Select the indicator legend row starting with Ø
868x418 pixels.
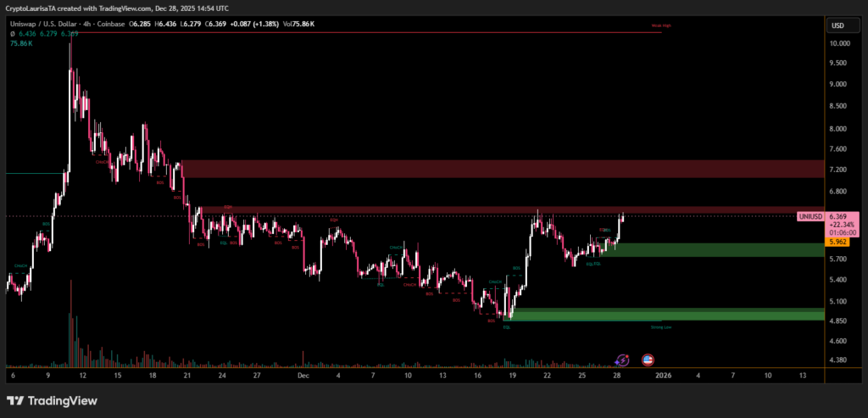[x=32, y=34]
